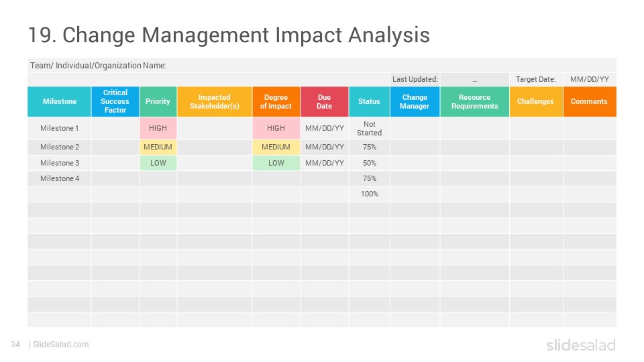This screenshot has height=362, width=644.
Task: Click the Status column header
Action: coord(369,101)
